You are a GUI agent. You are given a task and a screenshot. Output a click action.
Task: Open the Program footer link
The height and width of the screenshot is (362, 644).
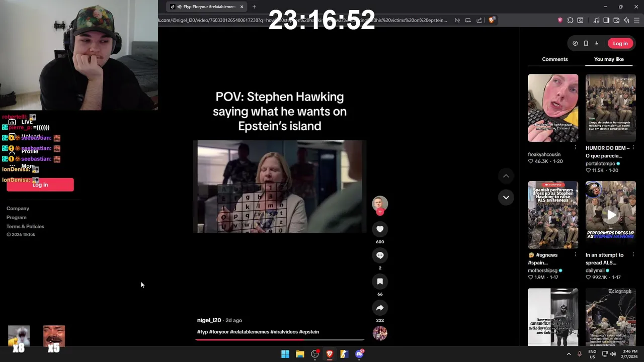[17, 217]
